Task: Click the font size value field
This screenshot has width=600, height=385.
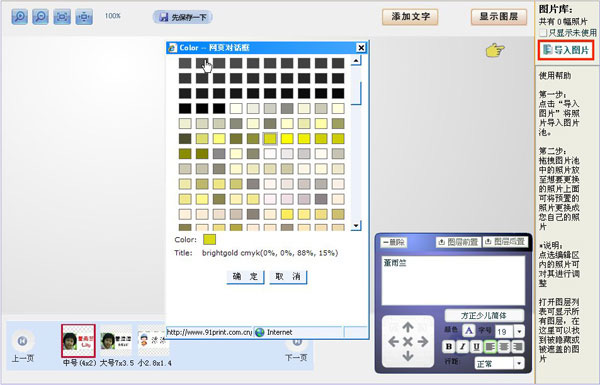Action: pos(505,331)
